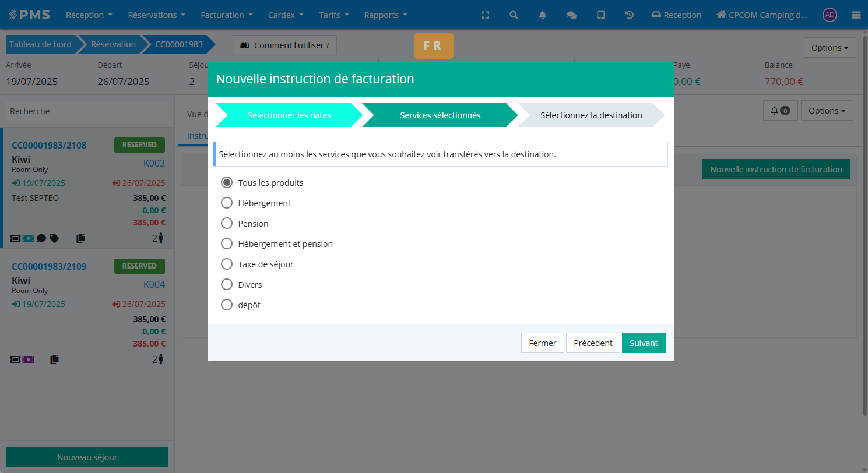Go to Sélectionner les dates step

pos(289,115)
